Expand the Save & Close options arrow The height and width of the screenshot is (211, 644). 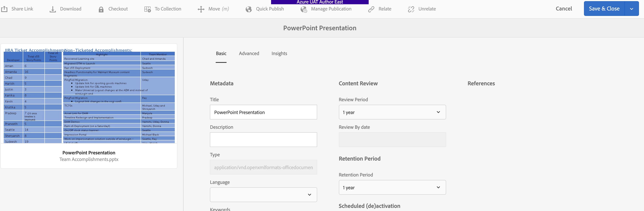pos(631,9)
